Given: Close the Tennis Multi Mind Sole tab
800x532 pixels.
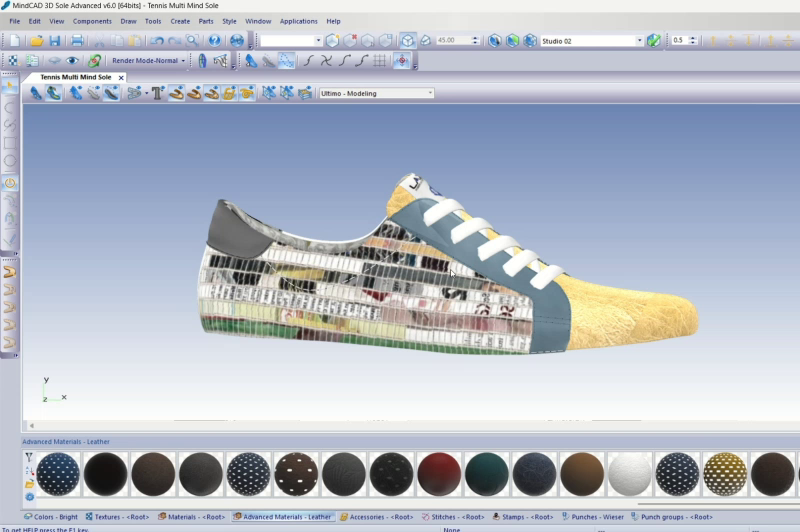Looking at the screenshot, I should 121,78.
